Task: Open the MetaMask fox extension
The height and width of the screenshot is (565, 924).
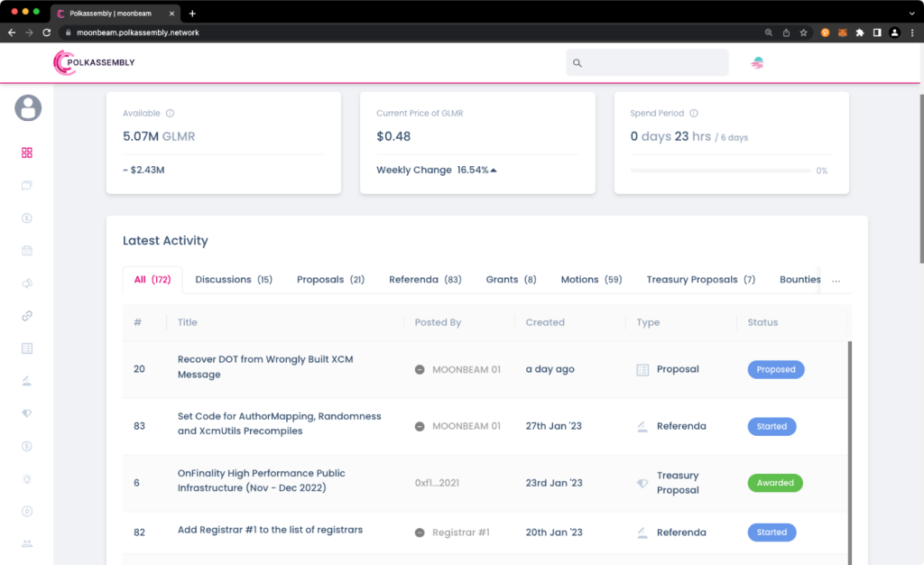Action: (x=843, y=33)
